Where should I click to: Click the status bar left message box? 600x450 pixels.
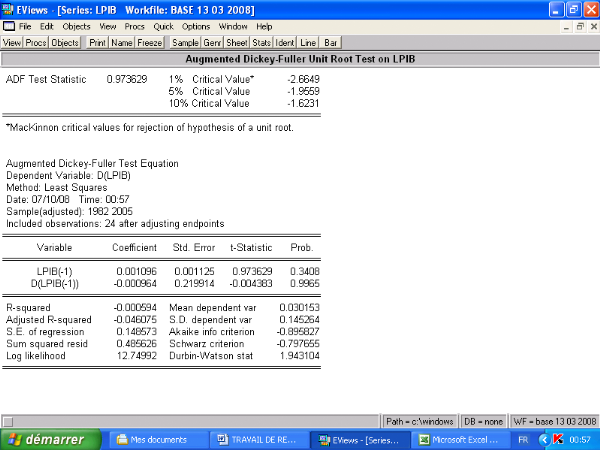[x=190, y=421]
